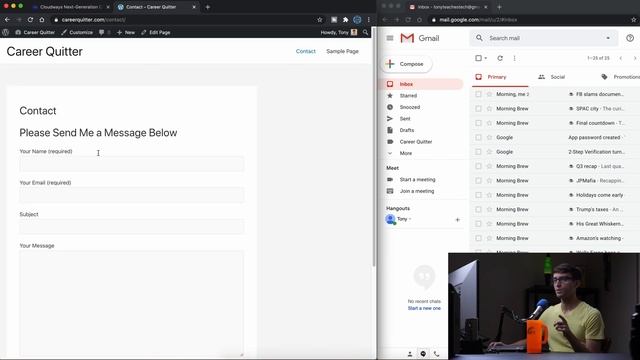Open Hangouts contacts person icon

pyautogui.click(x=410, y=354)
